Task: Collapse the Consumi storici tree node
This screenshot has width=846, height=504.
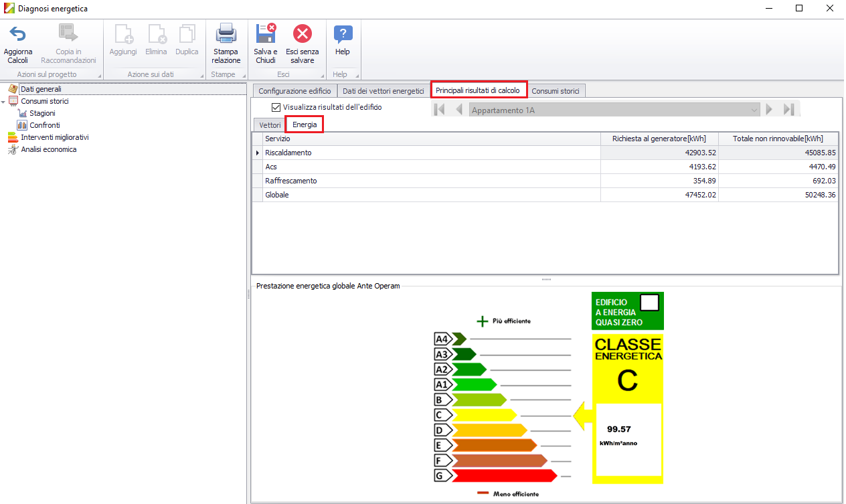Action: click(x=3, y=102)
